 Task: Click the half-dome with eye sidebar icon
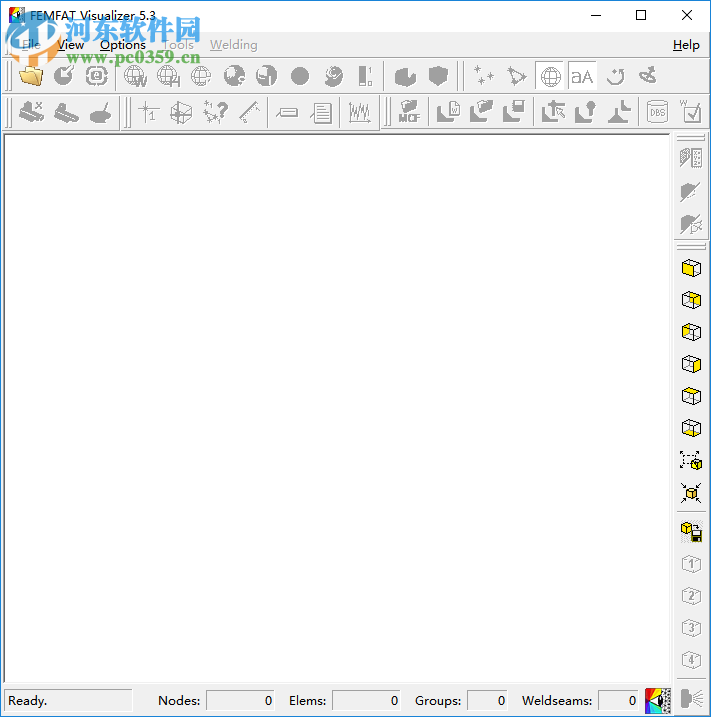coord(691,224)
